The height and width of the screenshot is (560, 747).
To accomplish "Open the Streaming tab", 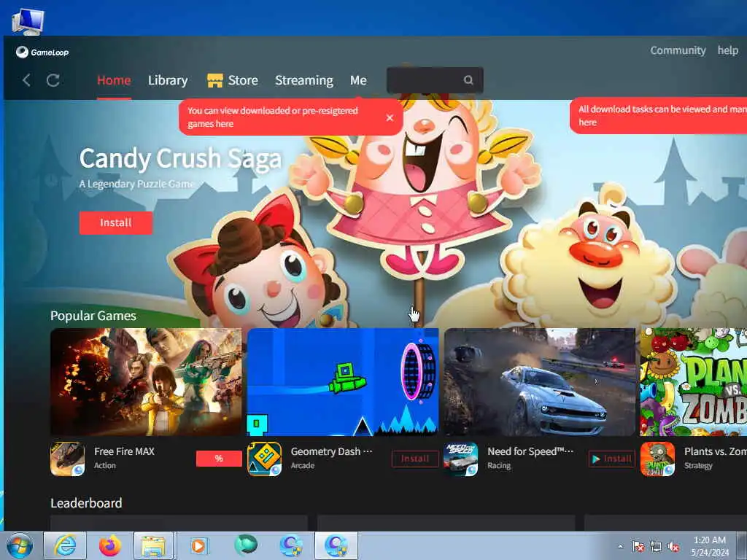I will tap(304, 80).
